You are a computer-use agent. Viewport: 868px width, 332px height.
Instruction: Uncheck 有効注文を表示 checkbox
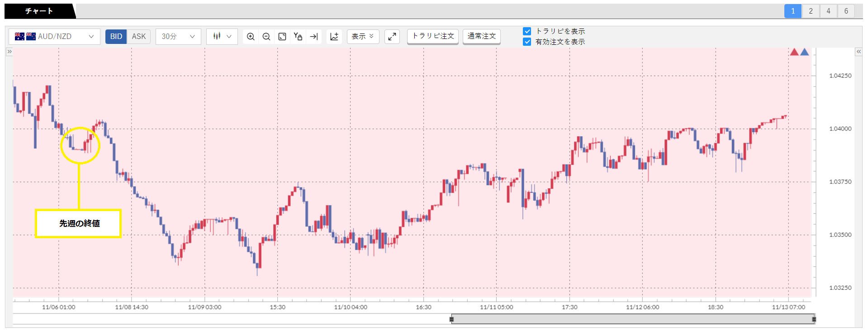[x=527, y=42]
